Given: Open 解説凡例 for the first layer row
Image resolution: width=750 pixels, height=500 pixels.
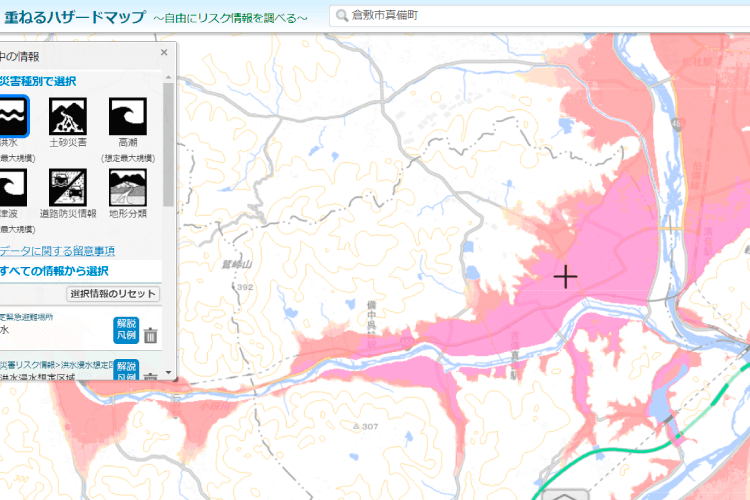Looking at the screenshot, I should (126, 330).
